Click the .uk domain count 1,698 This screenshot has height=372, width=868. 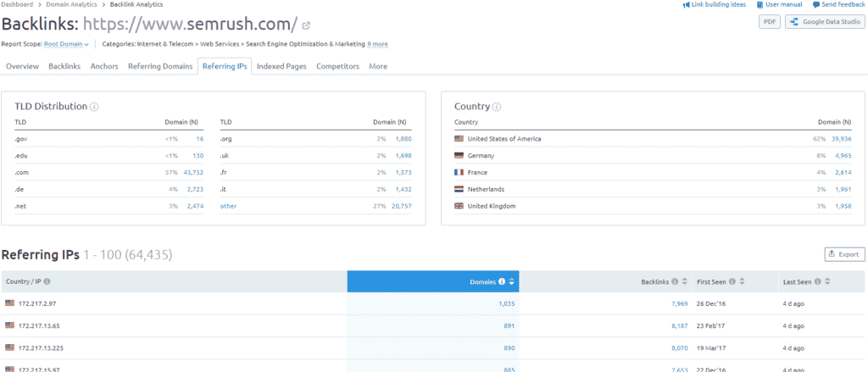click(403, 156)
